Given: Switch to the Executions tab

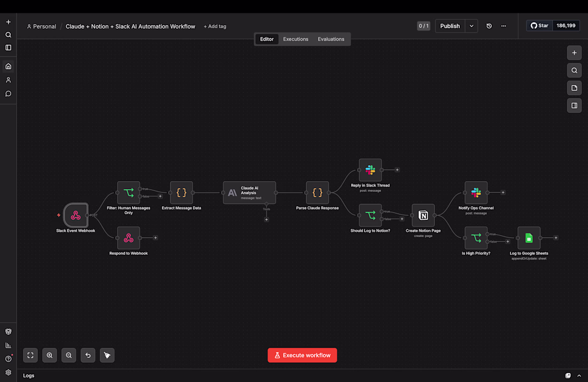Looking at the screenshot, I should pyautogui.click(x=296, y=39).
